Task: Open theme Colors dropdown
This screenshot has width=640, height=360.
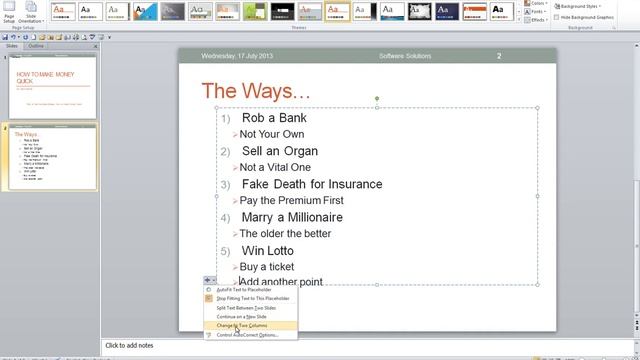Action: (536, 3)
